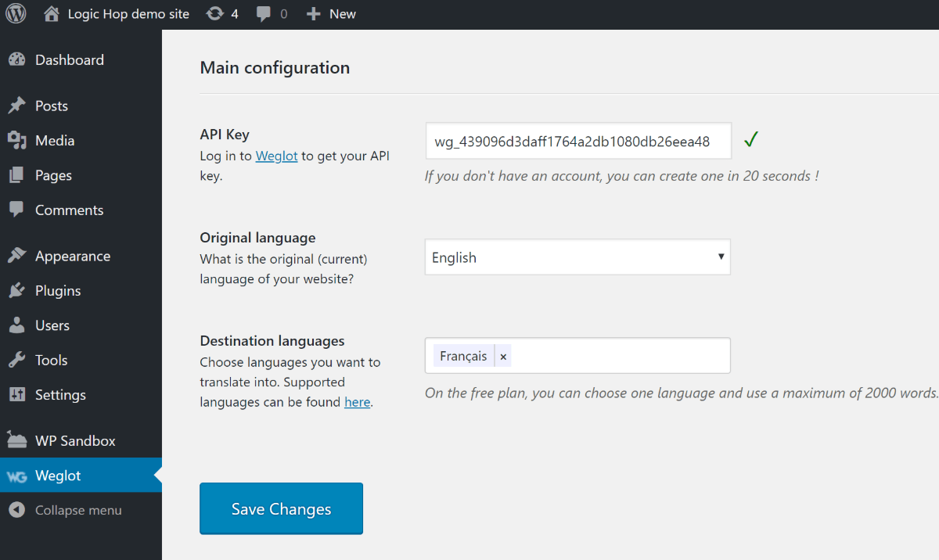Click the Destination languages input field
Viewport: 939px width, 560px height.
[577, 356]
